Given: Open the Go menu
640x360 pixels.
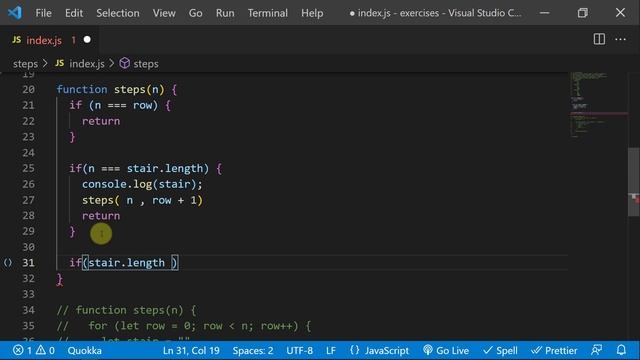Looking at the screenshot, I should (196, 13).
